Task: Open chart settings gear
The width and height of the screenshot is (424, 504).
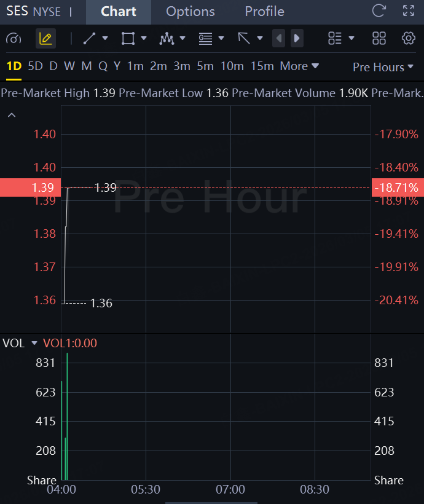Action: click(x=409, y=39)
